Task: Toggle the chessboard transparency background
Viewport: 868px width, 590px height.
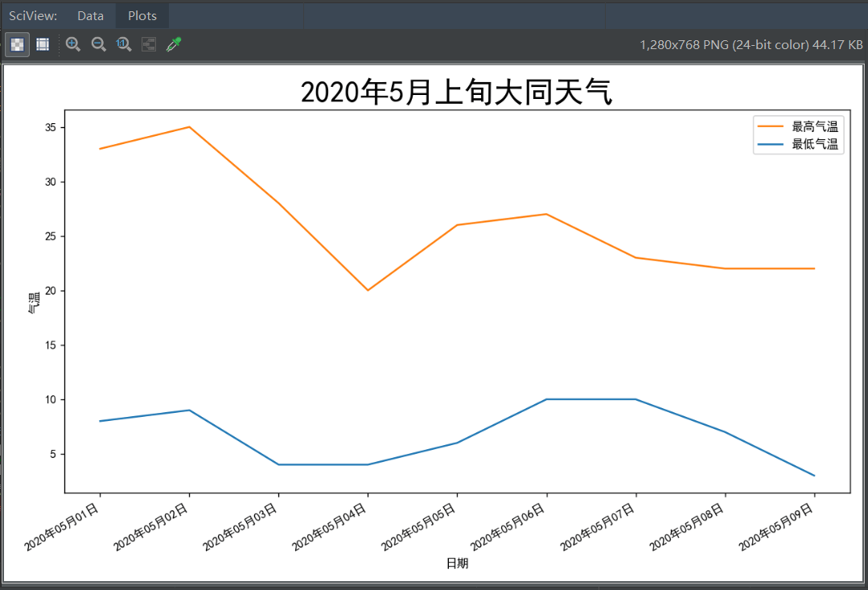Action: (17, 44)
